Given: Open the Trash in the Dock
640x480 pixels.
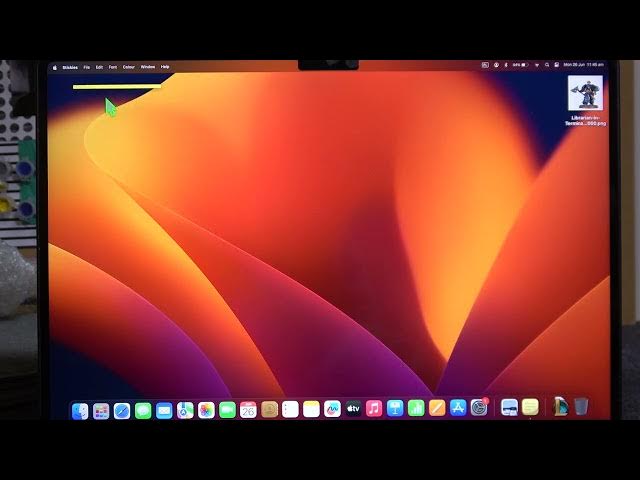Looking at the screenshot, I should tap(581, 407).
